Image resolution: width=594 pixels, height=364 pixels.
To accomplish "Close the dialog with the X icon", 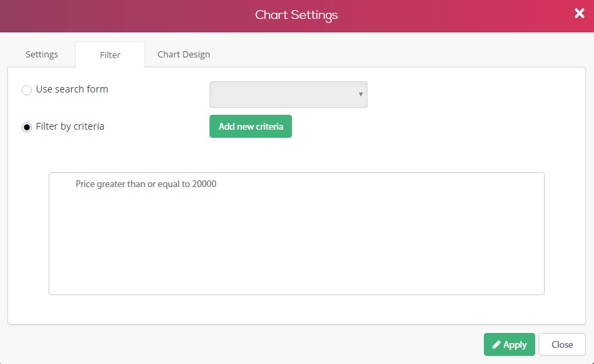I will click(579, 14).
